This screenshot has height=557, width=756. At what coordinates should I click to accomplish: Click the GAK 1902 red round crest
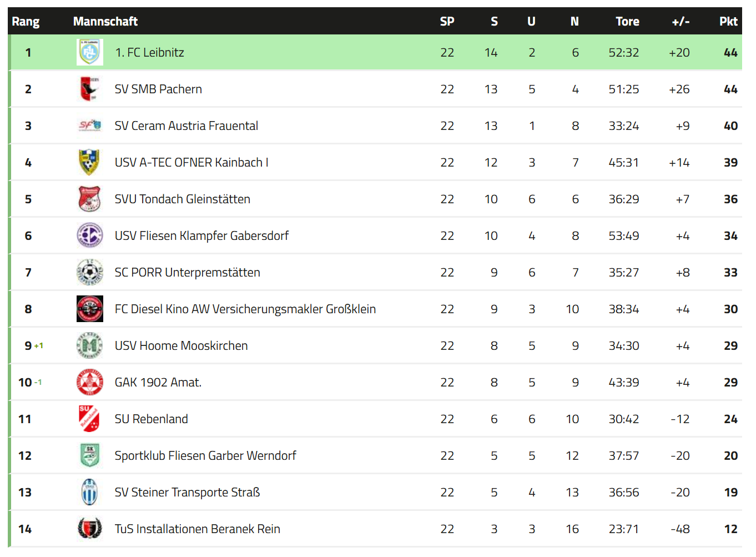coord(90,382)
